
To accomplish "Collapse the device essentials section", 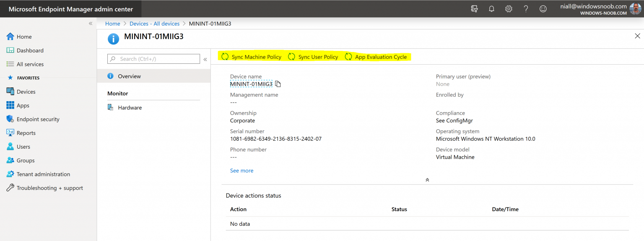I will 427,180.
